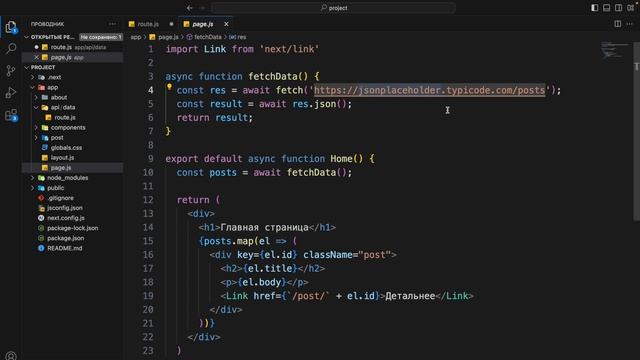Expand the public folder
Image resolution: width=640 pixels, height=360 pixels.
(32, 188)
